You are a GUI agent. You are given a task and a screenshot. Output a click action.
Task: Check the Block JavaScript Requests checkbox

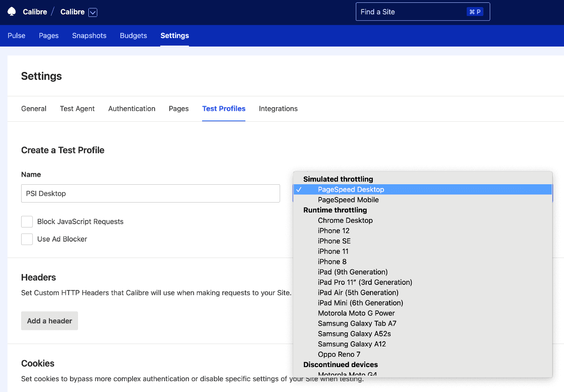click(27, 221)
